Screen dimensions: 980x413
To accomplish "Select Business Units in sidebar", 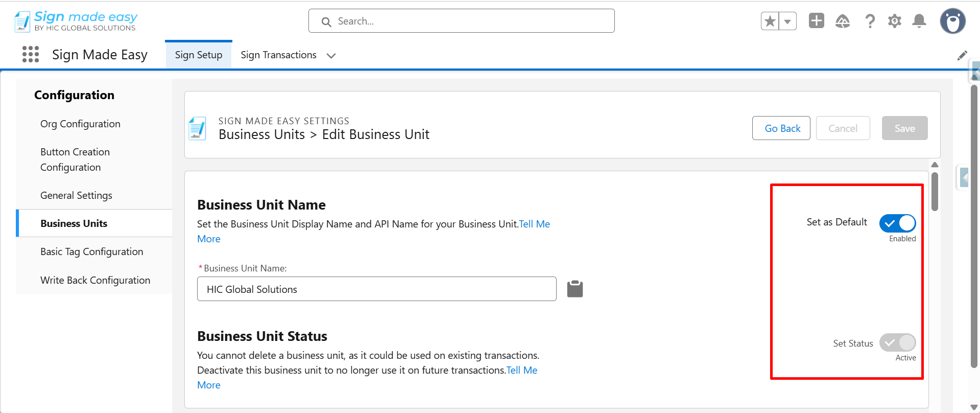I will [x=94, y=223].
